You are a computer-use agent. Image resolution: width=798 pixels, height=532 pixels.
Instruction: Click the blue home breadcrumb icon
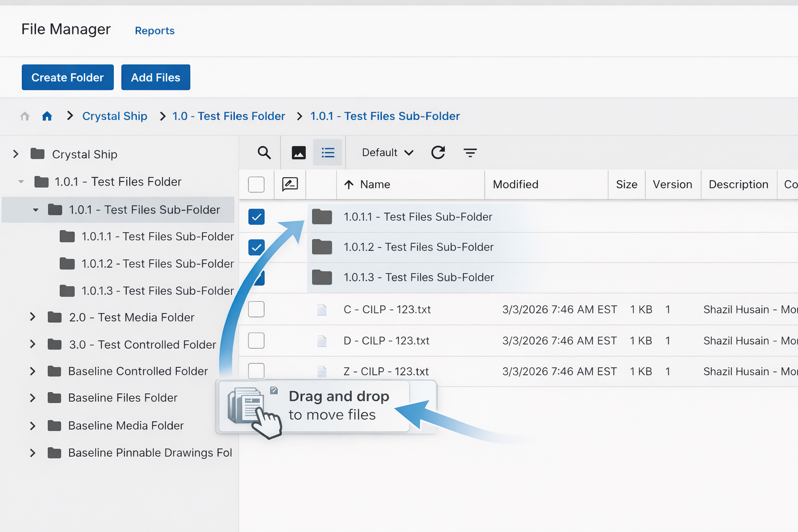coord(47,116)
